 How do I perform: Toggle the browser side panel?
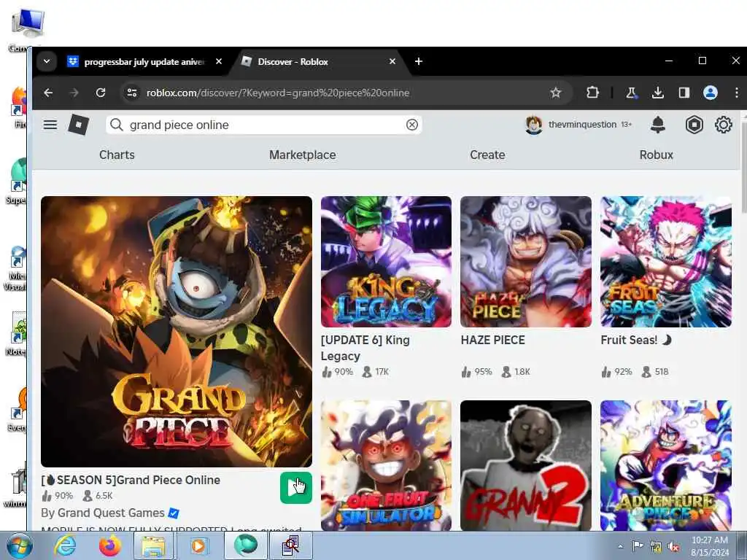click(684, 93)
